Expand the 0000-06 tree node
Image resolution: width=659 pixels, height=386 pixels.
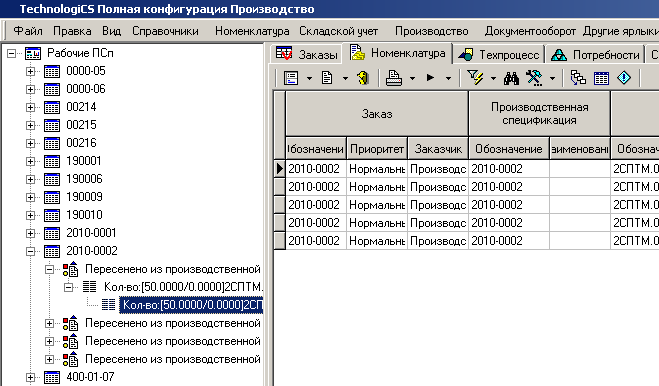[30, 90]
